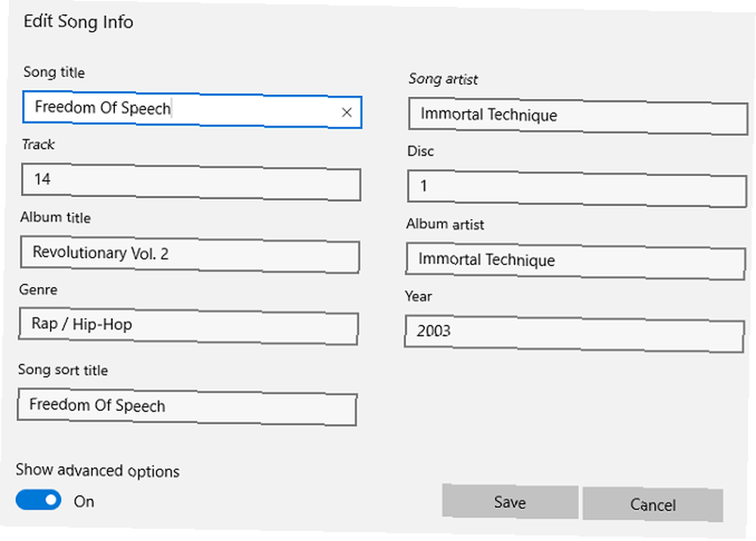Focus the Song title input field
Image resolution: width=756 pixels, height=541 pixels.
pos(192,110)
